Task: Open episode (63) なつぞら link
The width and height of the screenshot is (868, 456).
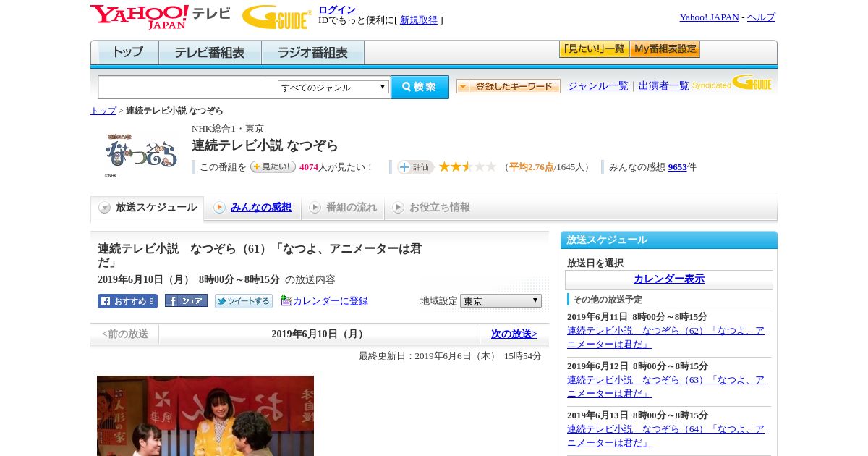Action: pyautogui.click(x=665, y=387)
